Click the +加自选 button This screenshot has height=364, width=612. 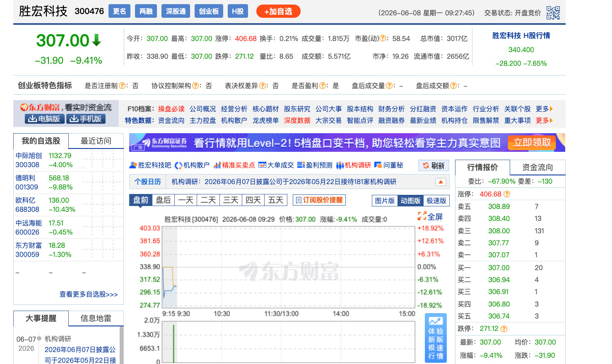click(x=278, y=12)
